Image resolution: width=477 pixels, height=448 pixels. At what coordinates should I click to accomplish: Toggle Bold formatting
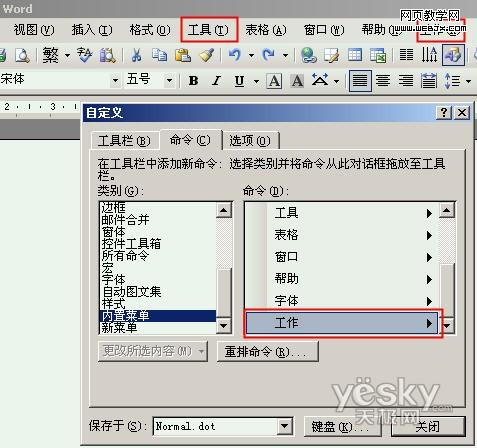193,81
